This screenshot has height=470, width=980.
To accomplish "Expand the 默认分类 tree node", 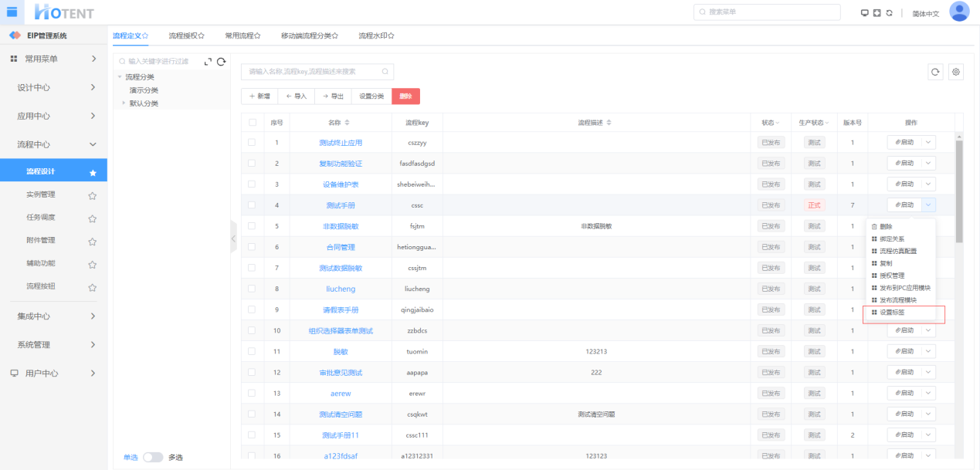I will [x=124, y=103].
